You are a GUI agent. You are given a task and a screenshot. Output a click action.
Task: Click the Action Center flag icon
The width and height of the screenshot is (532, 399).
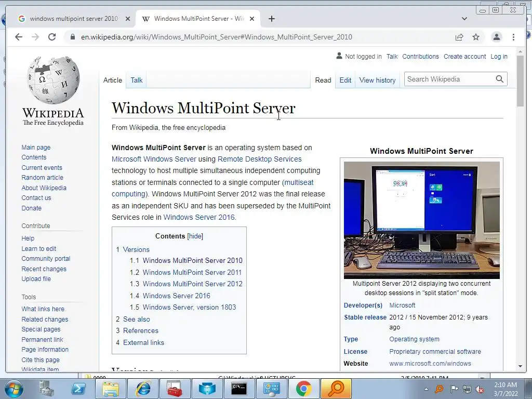tap(454, 389)
